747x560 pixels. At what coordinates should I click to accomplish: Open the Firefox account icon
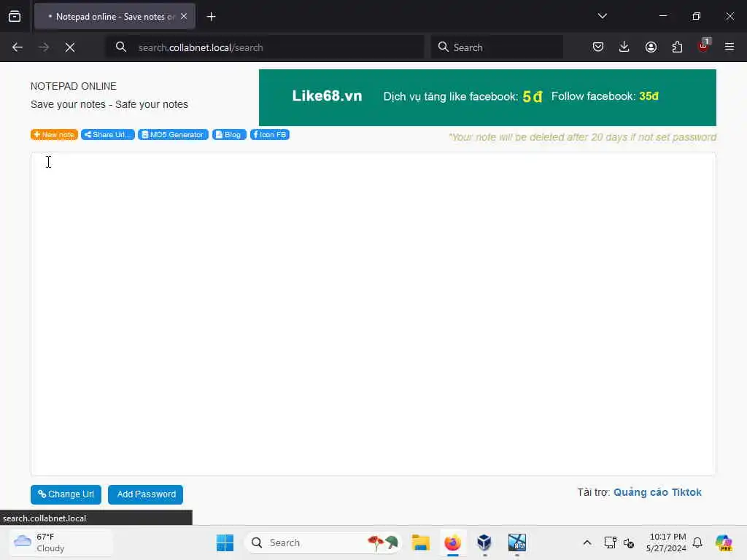click(x=651, y=47)
